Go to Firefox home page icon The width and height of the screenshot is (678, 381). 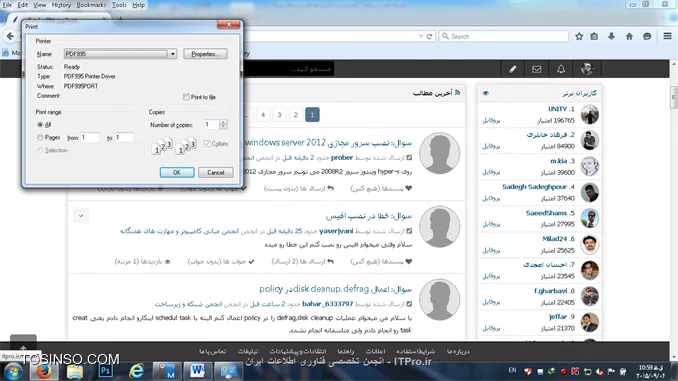pos(629,36)
